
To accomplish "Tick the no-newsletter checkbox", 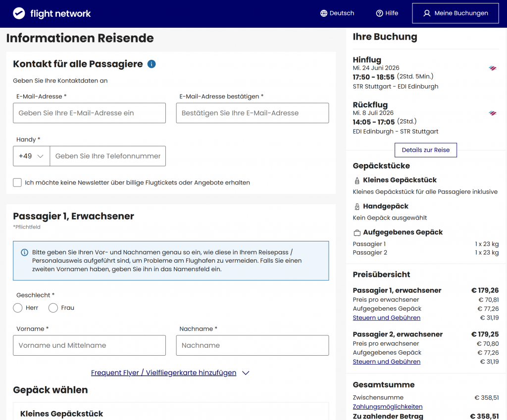I will click(17, 183).
